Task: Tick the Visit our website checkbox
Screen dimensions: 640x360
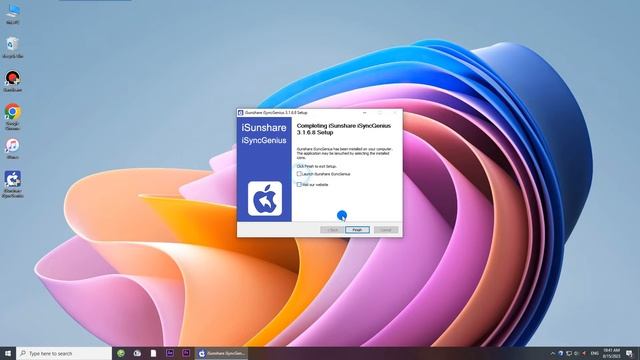Action: [299, 184]
